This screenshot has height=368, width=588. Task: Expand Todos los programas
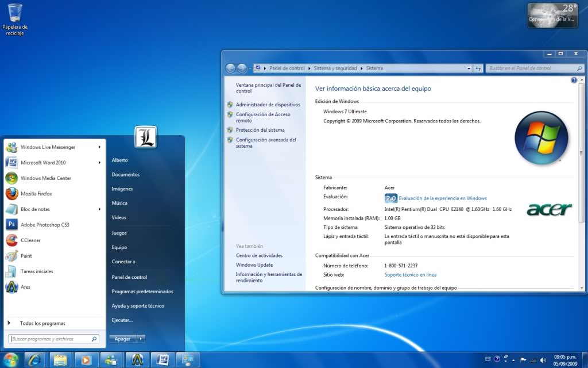(x=42, y=323)
